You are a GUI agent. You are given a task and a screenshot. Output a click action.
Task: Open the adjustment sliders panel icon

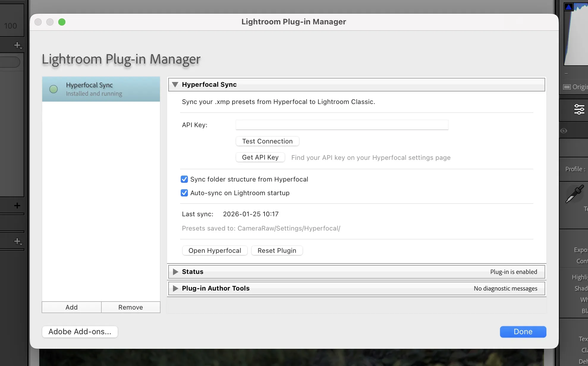coord(579,109)
